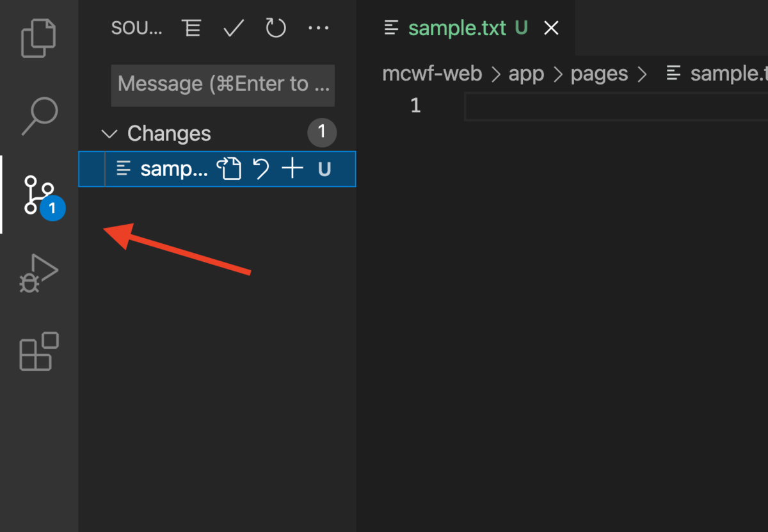Open the More Actions ellipsis menu
The image size is (768, 532).
[318, 28]
